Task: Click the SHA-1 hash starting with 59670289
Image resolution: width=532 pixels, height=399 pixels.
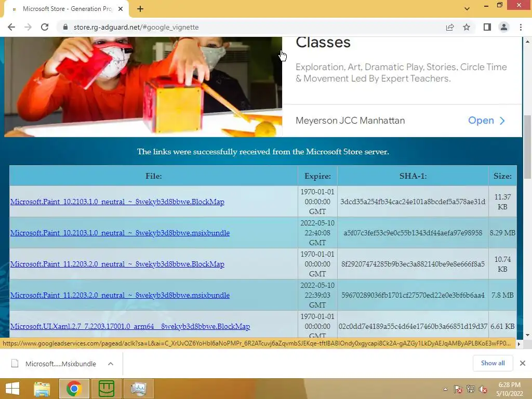Action: [x=413, y=295]
